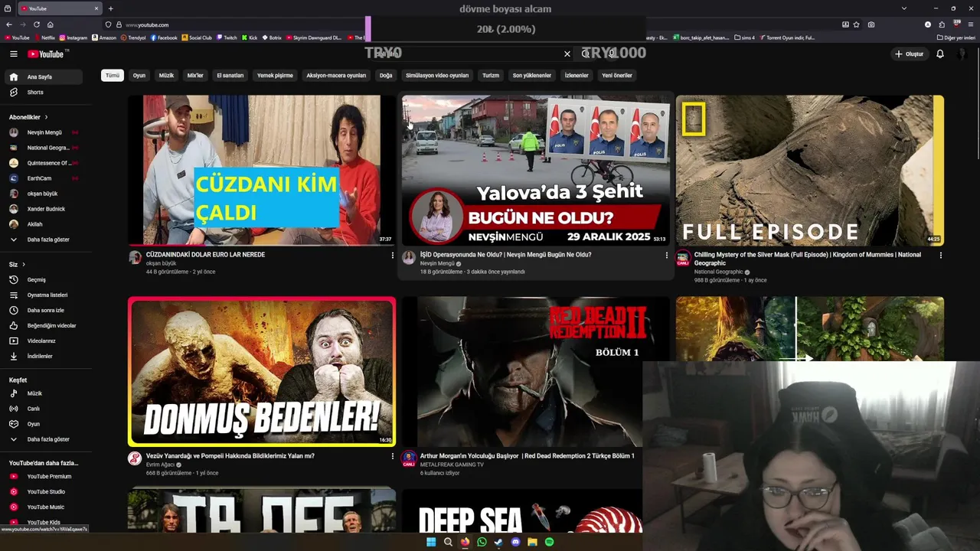Open the Netflix bookmark
The width and height of the screenshot is (980, 551).
[44, 37]
